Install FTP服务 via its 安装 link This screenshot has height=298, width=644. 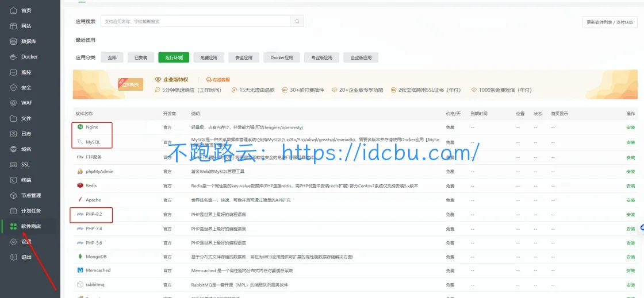click(x=630, y=157)
